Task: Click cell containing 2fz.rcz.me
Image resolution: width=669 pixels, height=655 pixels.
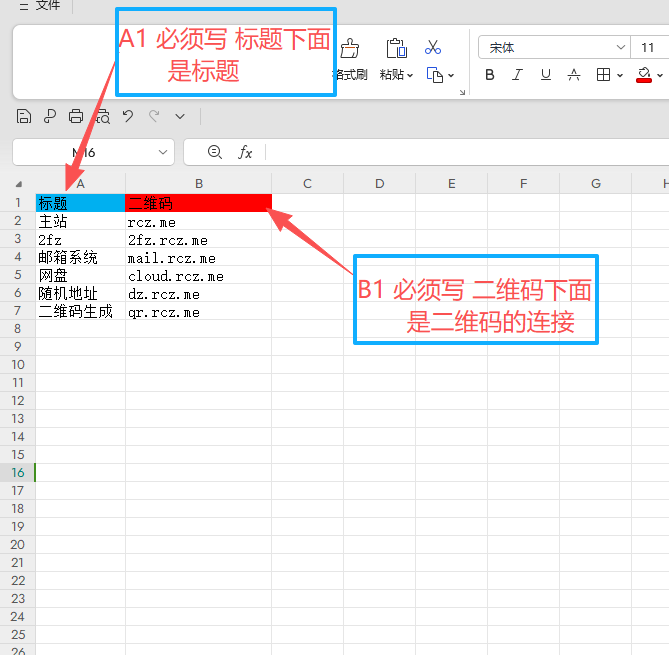Action: (x=198, y=239)
